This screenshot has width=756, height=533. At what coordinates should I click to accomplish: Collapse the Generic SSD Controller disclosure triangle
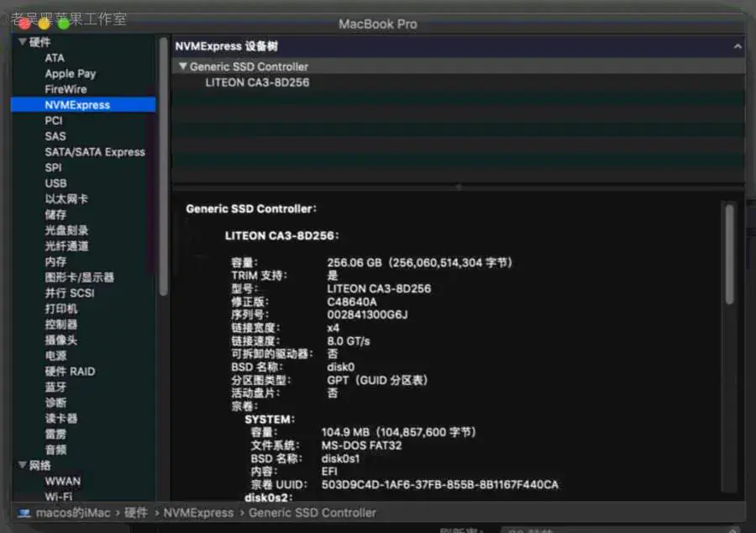(183, 66)
